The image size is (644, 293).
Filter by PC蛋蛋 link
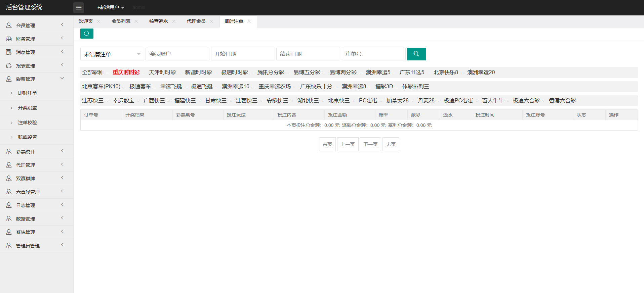point(368,101)
